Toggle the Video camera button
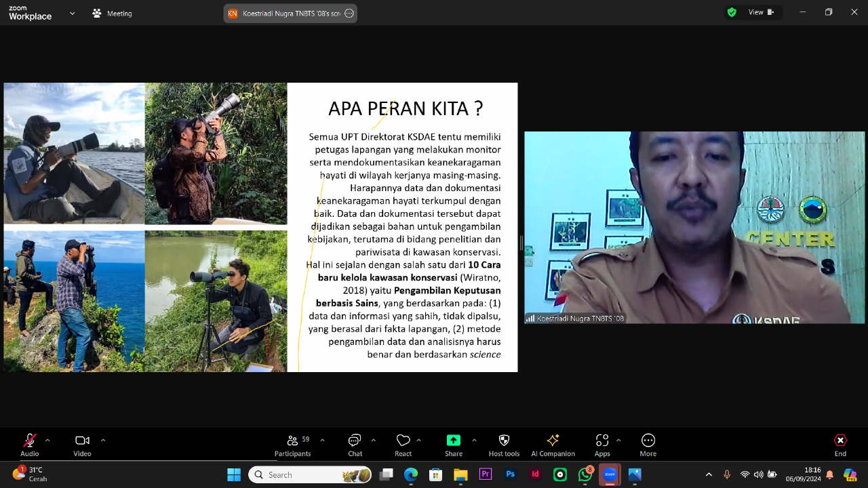 tap(82, 445)
